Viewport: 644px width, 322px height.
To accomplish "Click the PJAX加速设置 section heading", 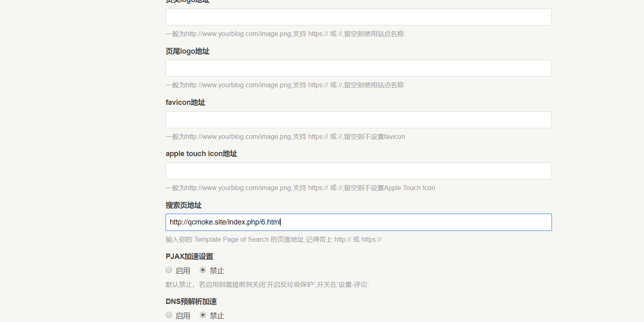I will point(190,256).
